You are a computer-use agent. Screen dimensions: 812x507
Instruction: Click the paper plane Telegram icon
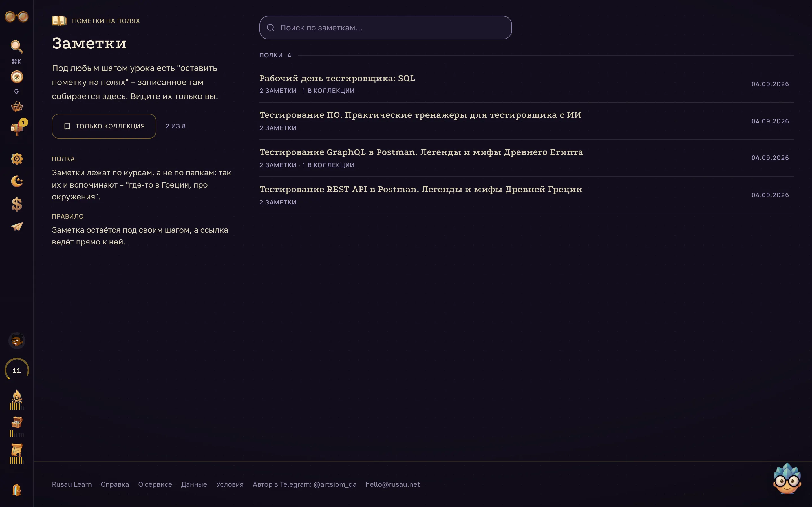(x=16, y=227)
